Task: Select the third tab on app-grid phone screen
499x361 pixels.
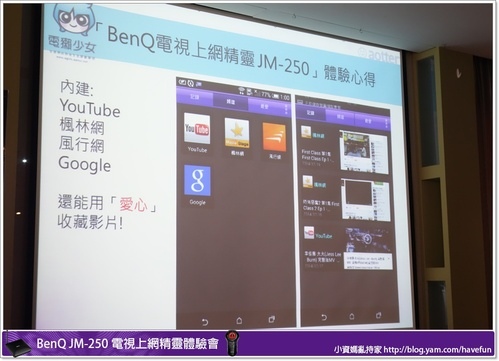Action: click(x=265, y=107)
